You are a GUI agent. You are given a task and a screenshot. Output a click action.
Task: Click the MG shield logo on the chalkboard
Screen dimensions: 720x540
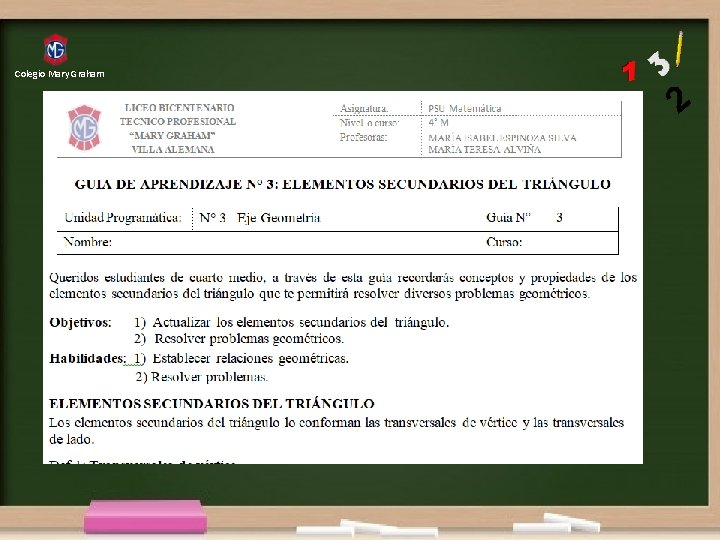tap(56, 49)
